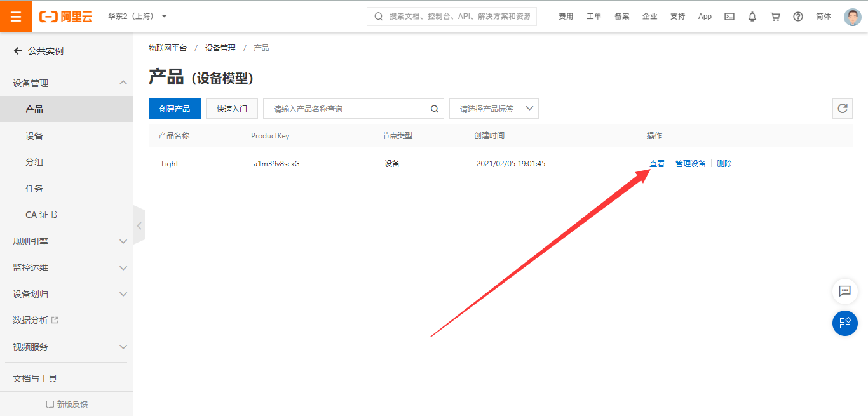Open the feedback chat bubble icon
The image size is (868, 416).
click(844, 292)
